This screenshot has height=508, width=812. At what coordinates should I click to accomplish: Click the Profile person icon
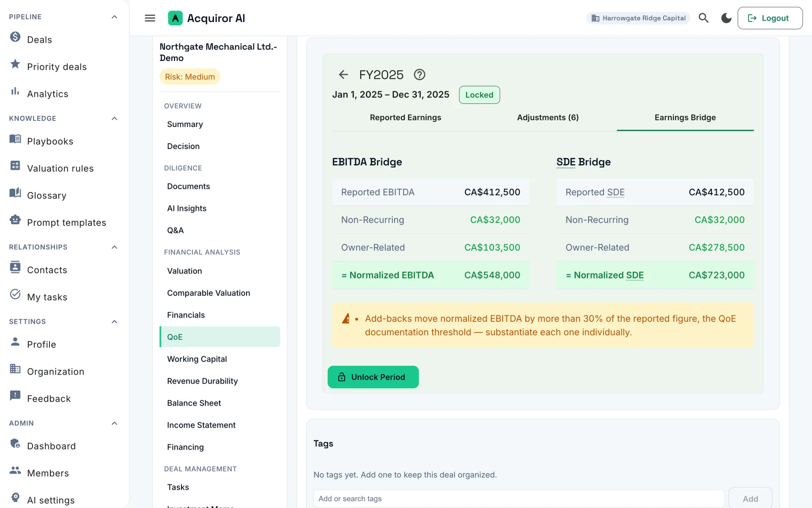[x=15, y=342]
